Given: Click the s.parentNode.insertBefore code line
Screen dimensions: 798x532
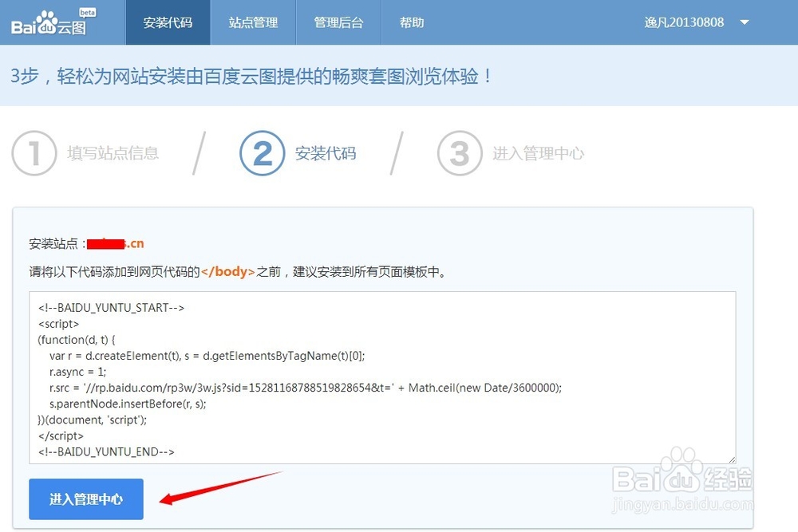Looking at the screenshot, I should coord(128,404).
